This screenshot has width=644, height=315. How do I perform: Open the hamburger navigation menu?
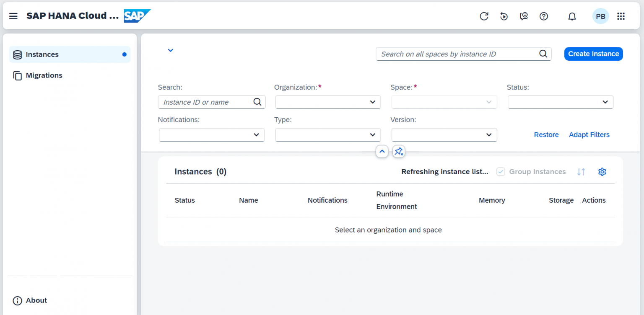pyautogui.click(x=13, y=16)
